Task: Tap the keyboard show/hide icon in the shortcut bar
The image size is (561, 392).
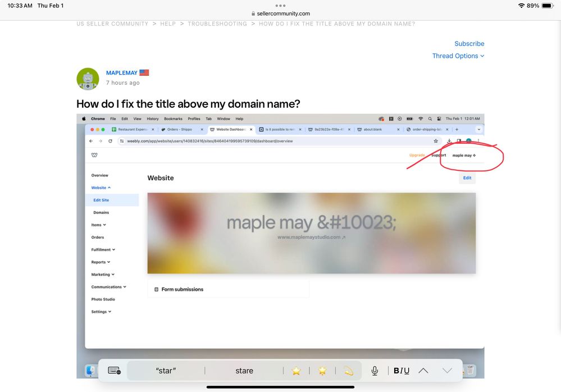Action: click(114, 371)
